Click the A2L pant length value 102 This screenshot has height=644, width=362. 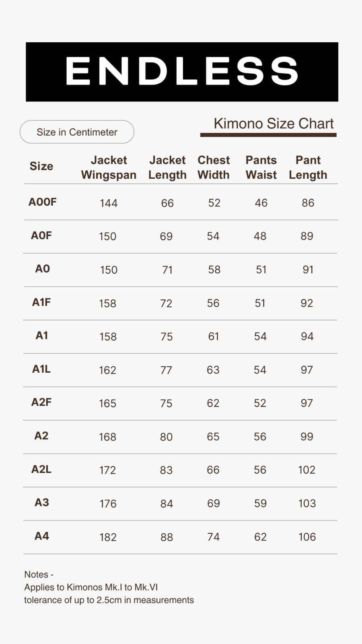click(306, 470)
